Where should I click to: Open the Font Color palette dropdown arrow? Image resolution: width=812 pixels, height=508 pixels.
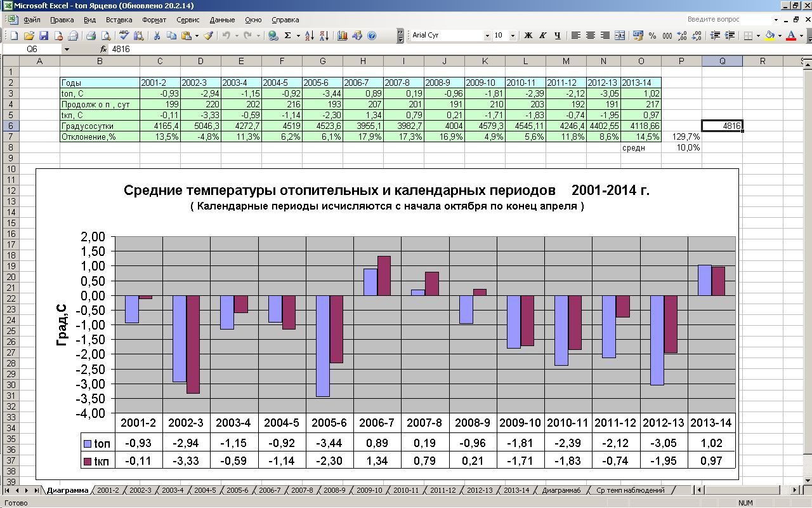tap(801, 36)
